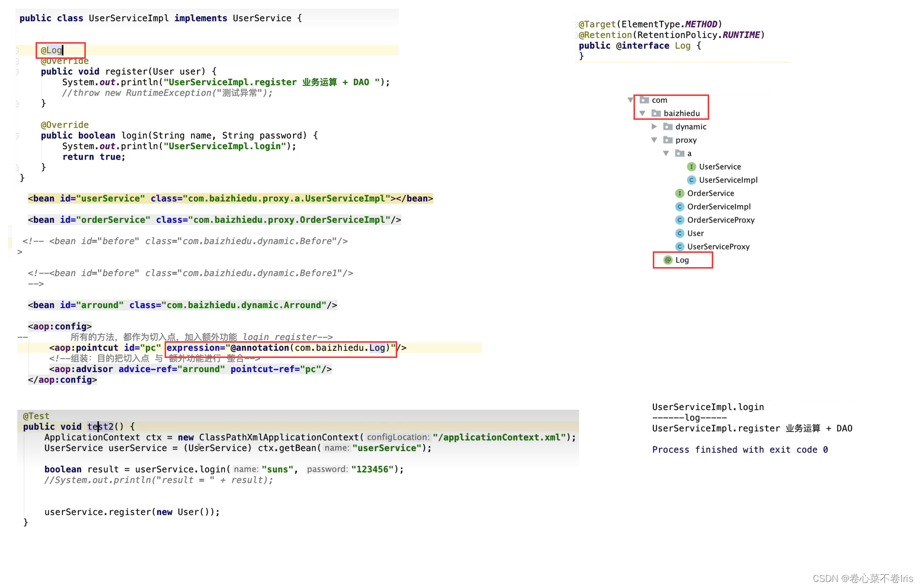This screenshot has height=588, width=921.
Task: Click the commented throw RuntimeException line
Action: pyautogui.click(x=167, y=93)
